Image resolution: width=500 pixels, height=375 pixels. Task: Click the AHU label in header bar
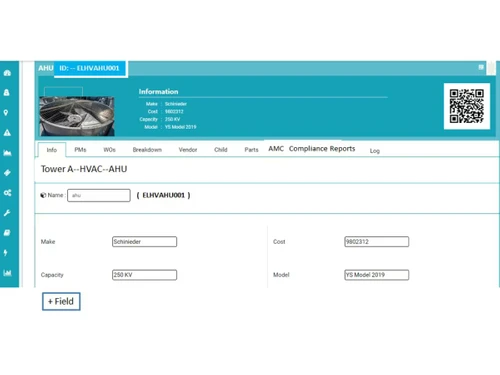46,68
